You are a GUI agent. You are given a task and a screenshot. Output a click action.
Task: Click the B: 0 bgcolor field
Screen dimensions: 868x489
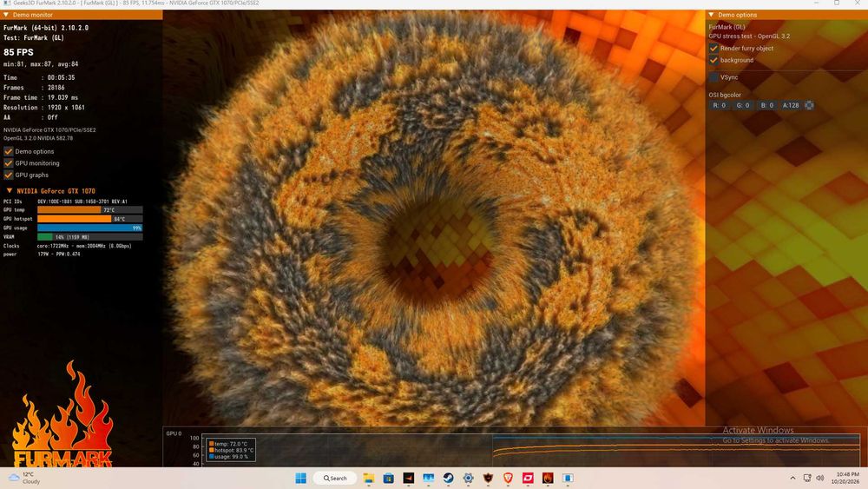pos(766,105)
